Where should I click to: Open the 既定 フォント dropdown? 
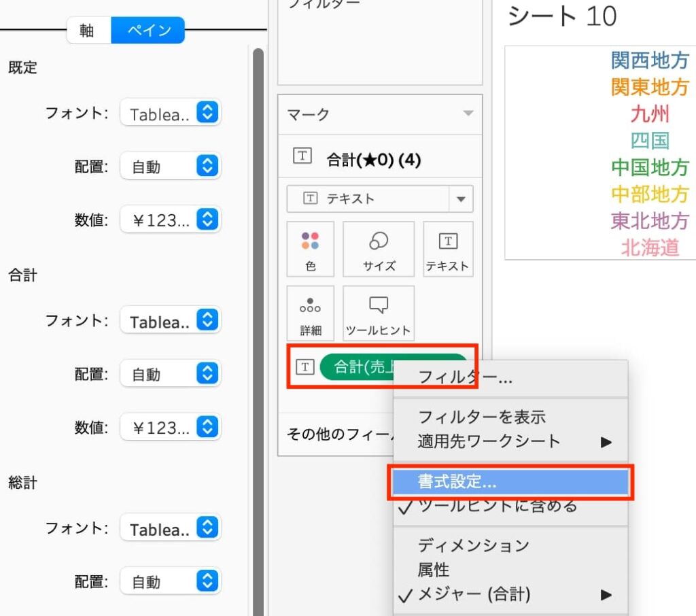(x=207, y=113)
